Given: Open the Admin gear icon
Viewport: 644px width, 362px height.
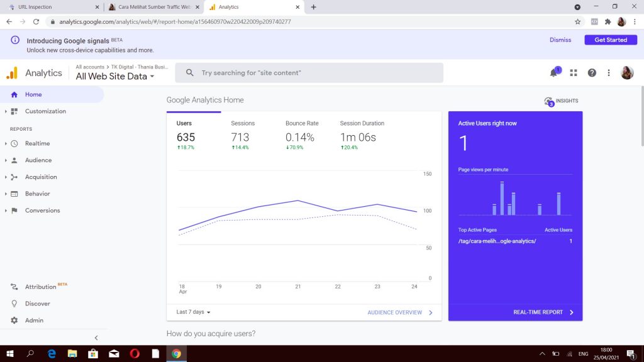Looking at the screenshot, I should [14, 320].
